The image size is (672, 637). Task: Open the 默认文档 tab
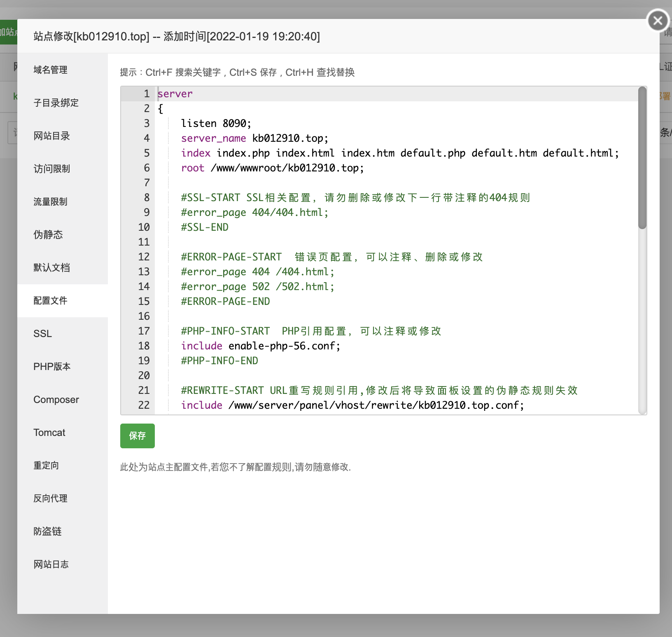pyautogui.click(x=63, y=268)
